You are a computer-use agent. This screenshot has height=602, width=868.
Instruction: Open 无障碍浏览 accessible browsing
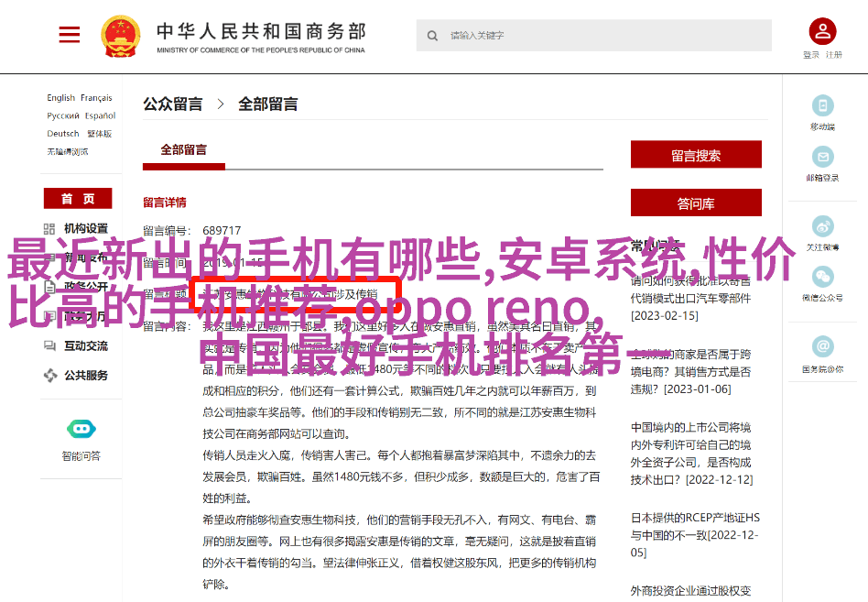tap(68, 151)
